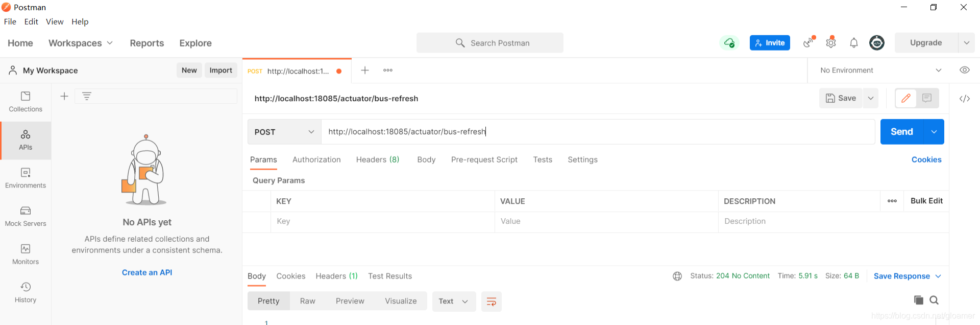The image size is (980, 325).
Task: Open the Help menu
Action: point(80,21)
